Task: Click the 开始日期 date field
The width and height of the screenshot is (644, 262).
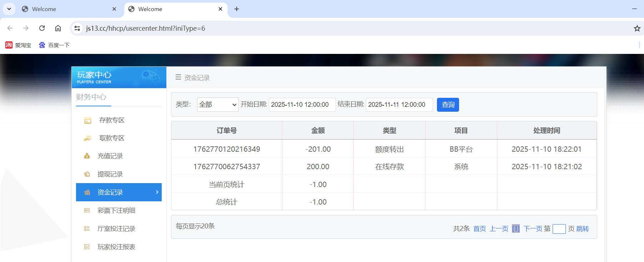Action: [x=302, y=105]
